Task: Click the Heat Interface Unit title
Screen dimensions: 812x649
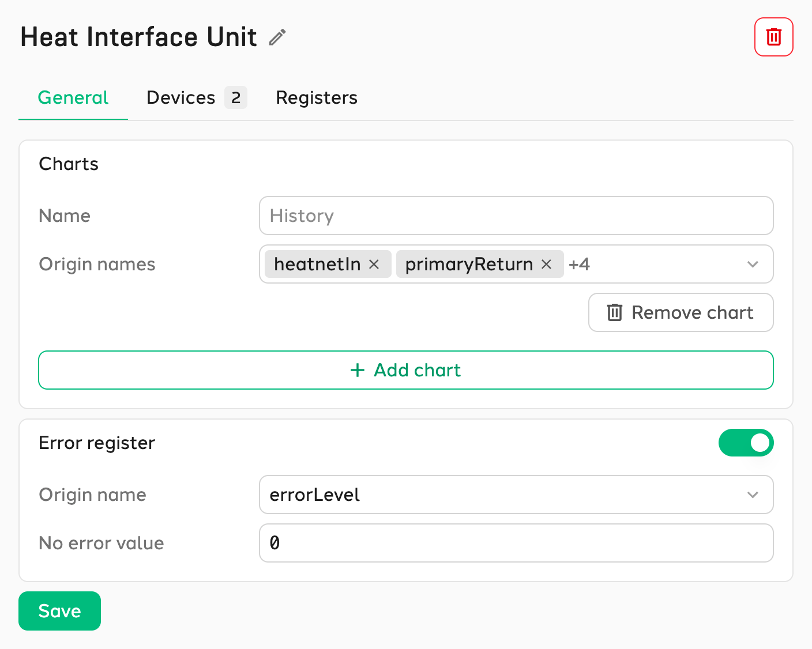Action: coord(138,37)
